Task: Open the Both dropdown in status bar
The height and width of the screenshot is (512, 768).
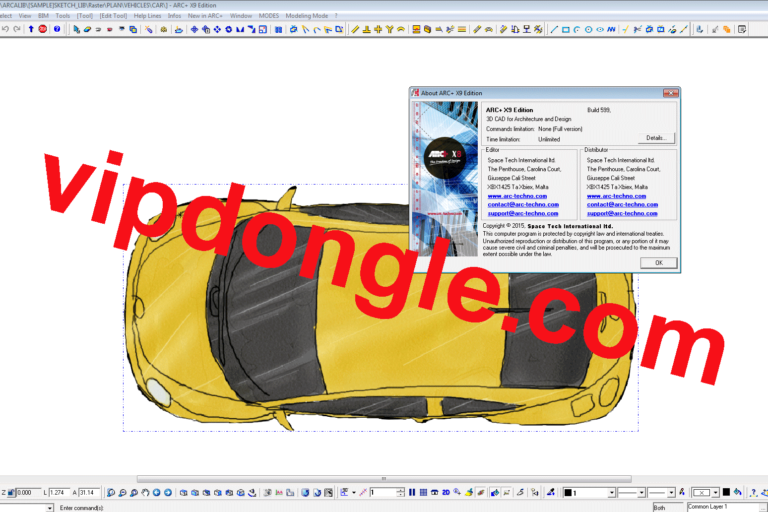Action: (x=664, y=507)
